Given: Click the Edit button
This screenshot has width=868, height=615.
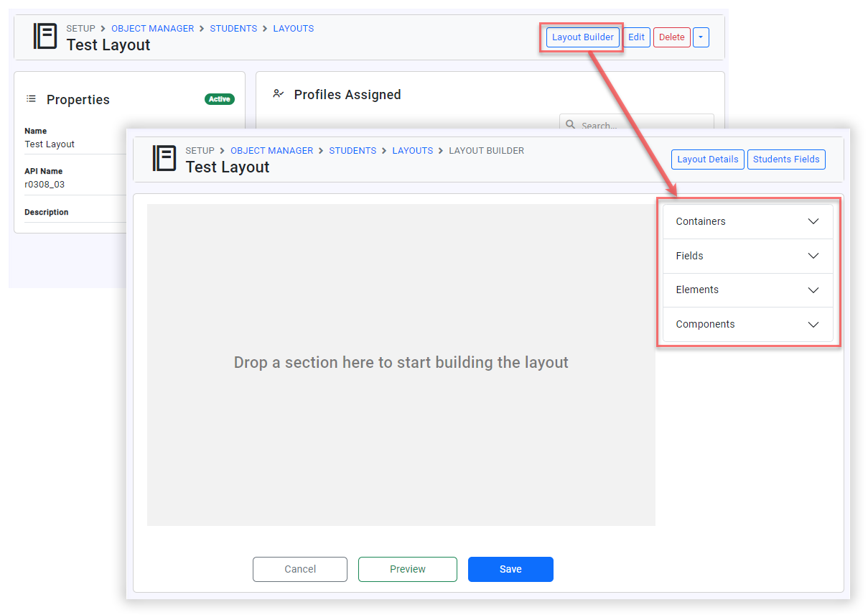Looking at the screenshot, I should pyautogui.click(x=636, y=37).
